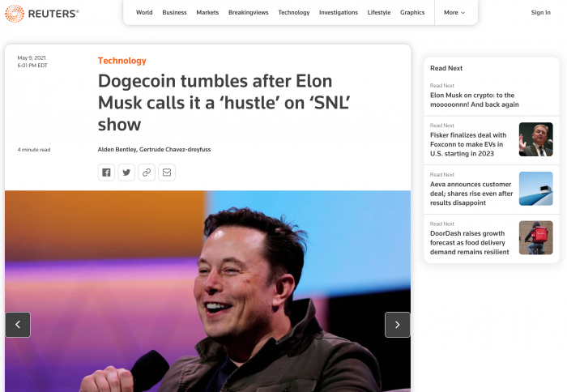Expand the More navigation dropdown
Viewport: 567px width, 392px height.
tap(454, 13)
